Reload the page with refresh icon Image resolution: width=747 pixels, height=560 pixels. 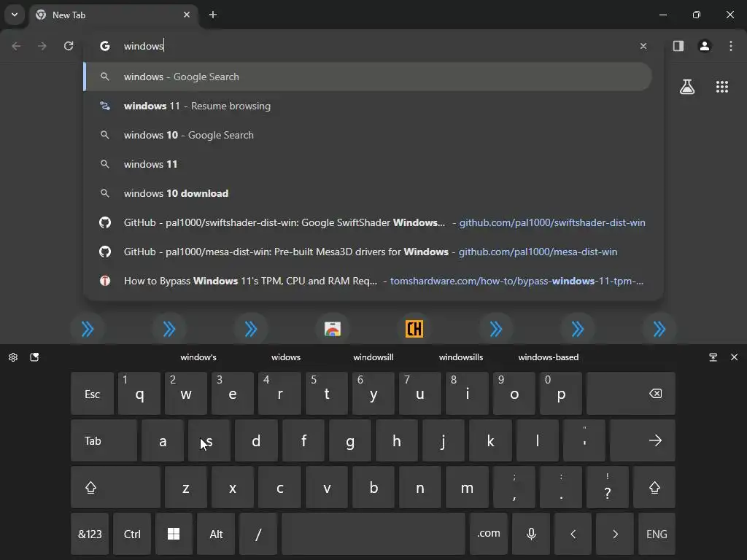tap(69, 46)
